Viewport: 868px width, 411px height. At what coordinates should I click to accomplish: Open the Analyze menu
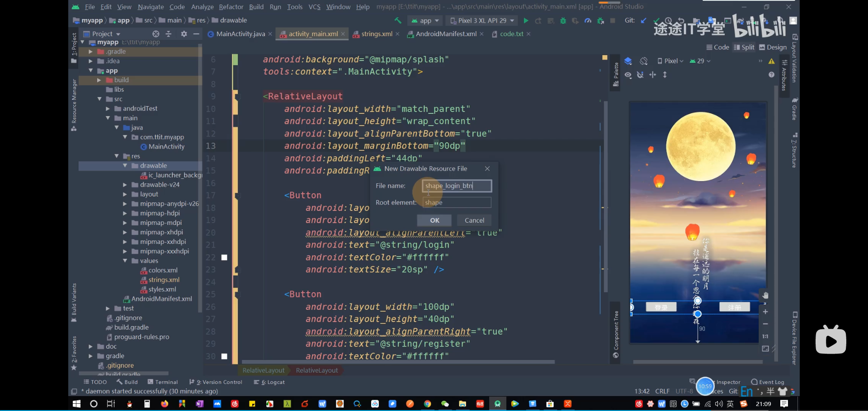[x=202, y=7]
